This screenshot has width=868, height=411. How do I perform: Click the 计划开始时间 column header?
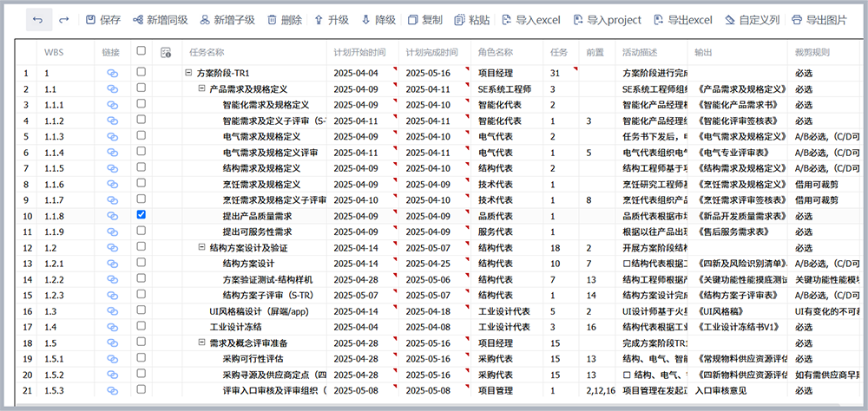(359, 53)
